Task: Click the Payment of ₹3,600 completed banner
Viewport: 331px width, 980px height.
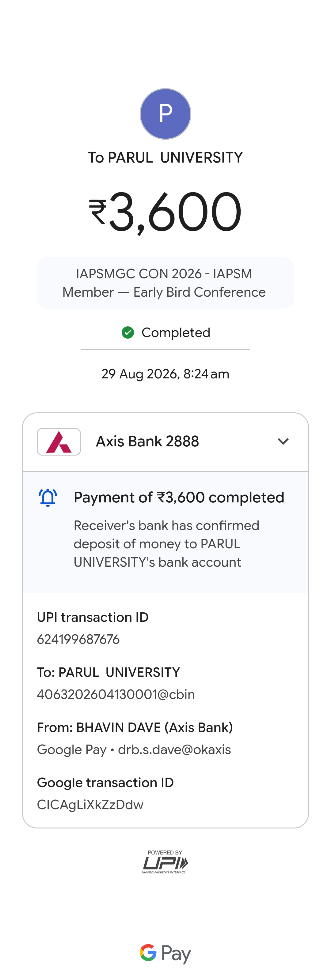Action: click(165, 533)
